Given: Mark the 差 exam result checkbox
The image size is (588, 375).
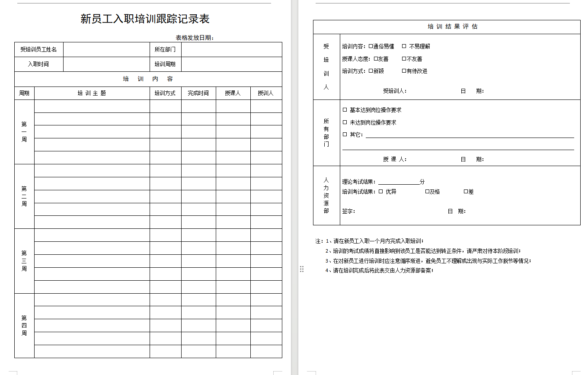Looking at the screenshot, I should [466, 192].
